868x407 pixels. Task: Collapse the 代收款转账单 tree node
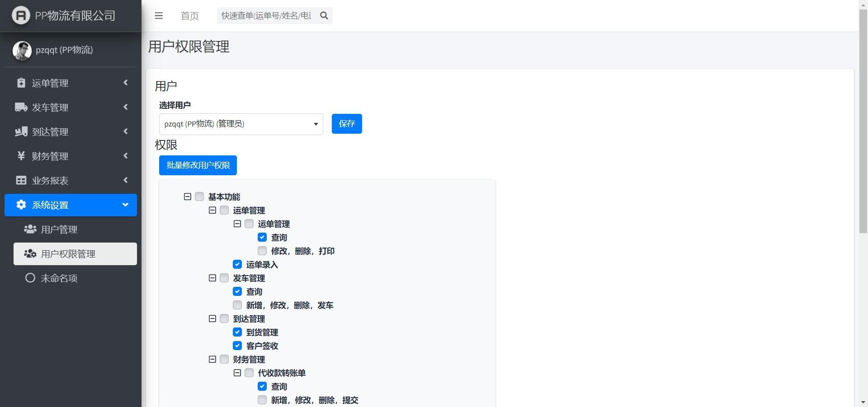[x=237, y=373]
